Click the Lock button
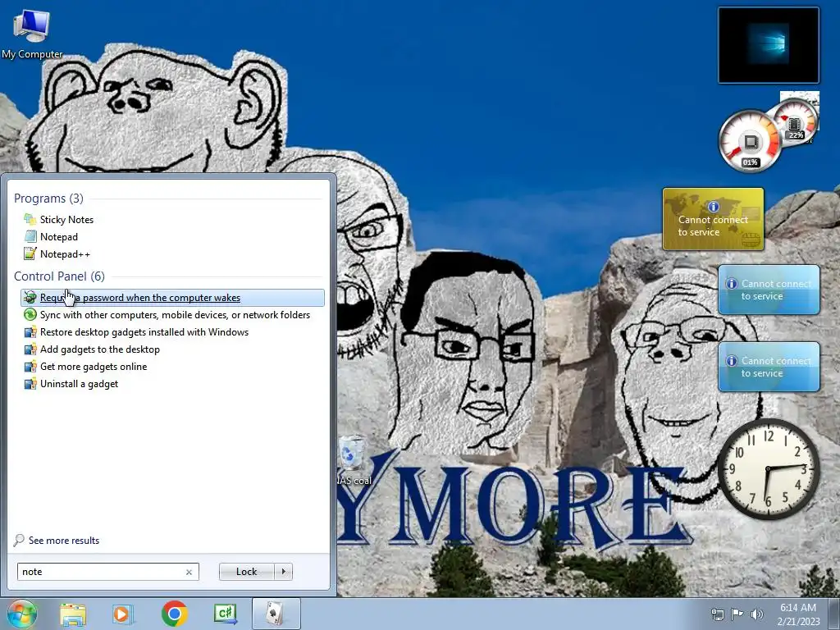Screen dimensions: 840x630 tap(246, 572)
